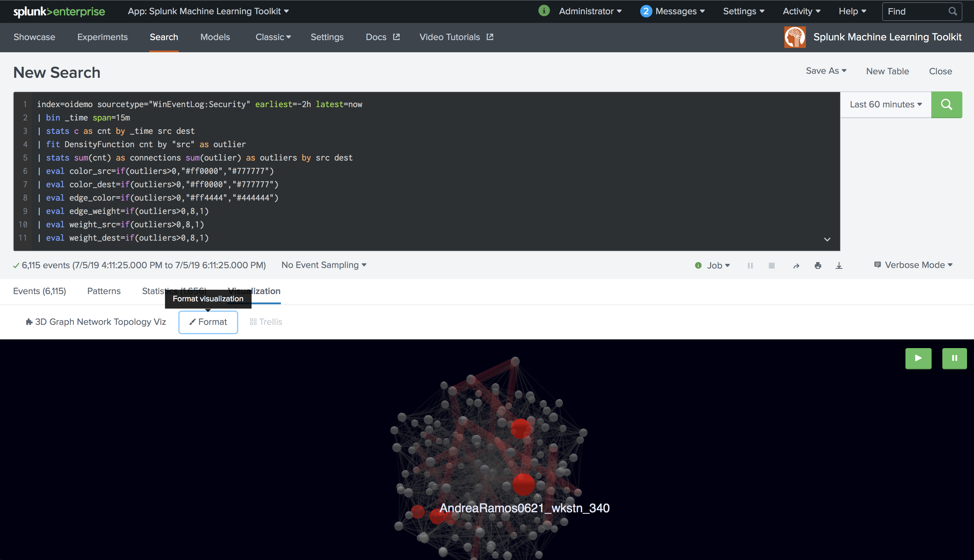974x560 pixels.
Task: Open the top Settings dropdown menu
Action: click(x=743, y=11)
